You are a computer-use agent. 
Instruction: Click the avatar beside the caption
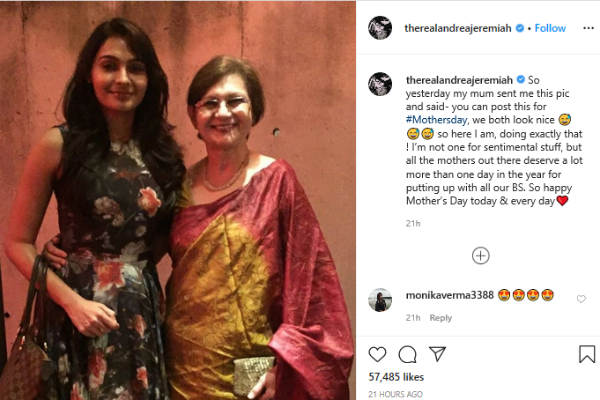tap(380, 84)
